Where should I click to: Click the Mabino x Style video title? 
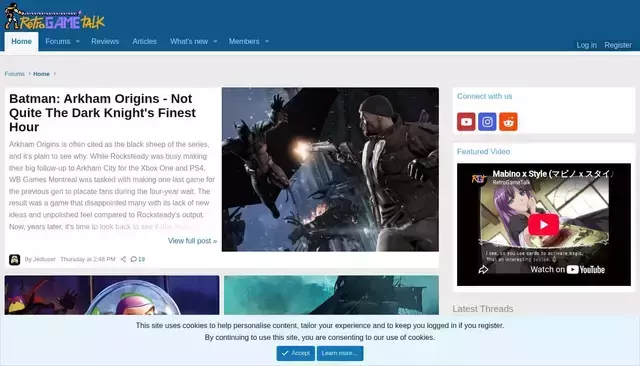coord(553,174)
